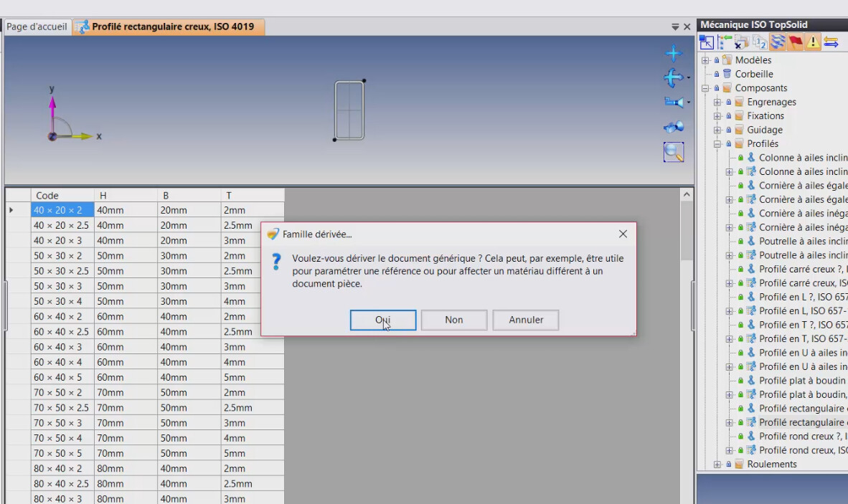This screenshot has width=848, height=504.
Task: Expand the Roulements folder
Action: 717,465
